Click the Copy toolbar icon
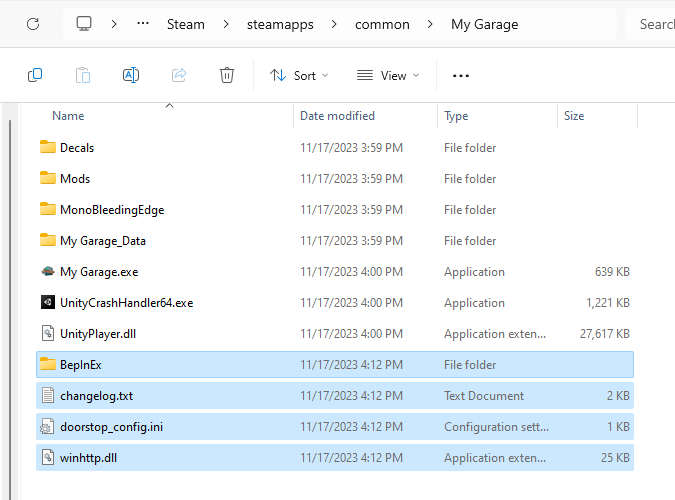Screen dimensions: 675x500 [x=35, y=75]
